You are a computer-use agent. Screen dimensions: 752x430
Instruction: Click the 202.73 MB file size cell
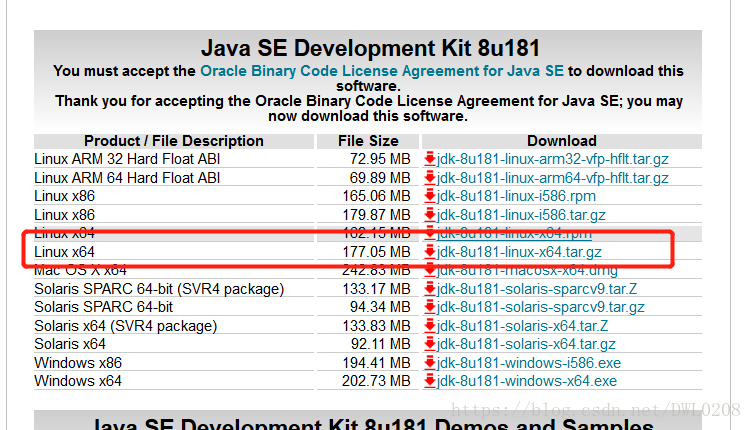pos(376,381)
